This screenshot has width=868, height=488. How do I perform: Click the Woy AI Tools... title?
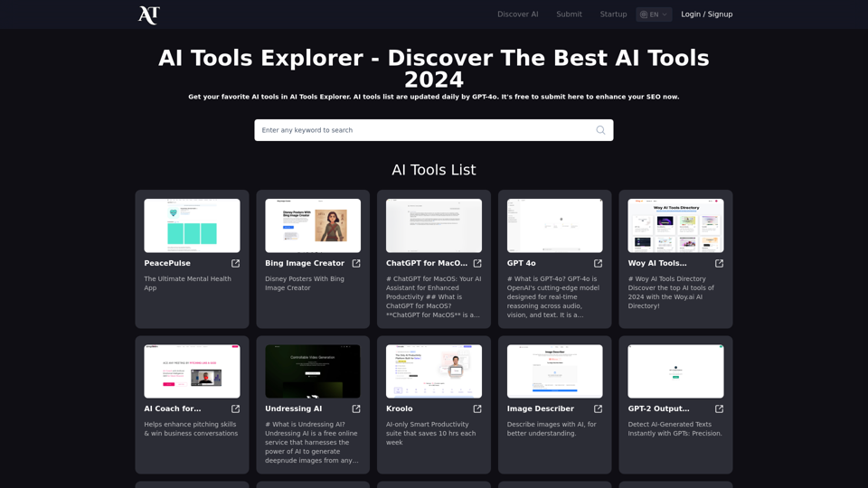coord(657,263)
